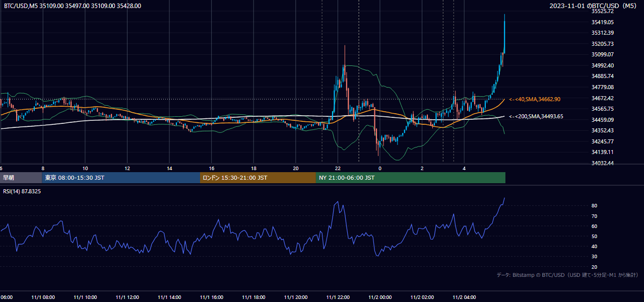The image size is (644, 302).
Task: Click the ロンドン 15:30-21:00 JST session bar
Action: (258, 178)
